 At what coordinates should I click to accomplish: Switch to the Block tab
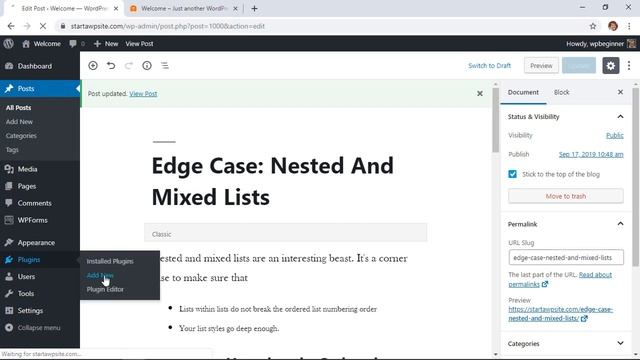click(562, 92)
